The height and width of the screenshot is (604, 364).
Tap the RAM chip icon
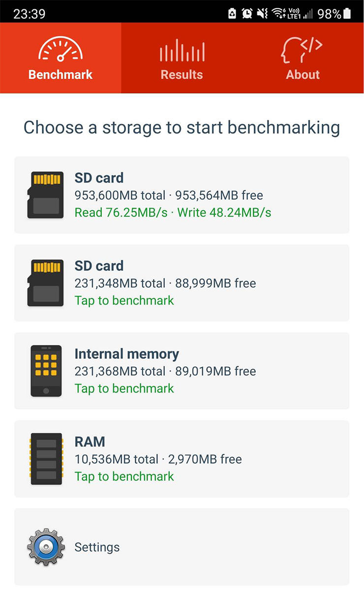point(46,459)
